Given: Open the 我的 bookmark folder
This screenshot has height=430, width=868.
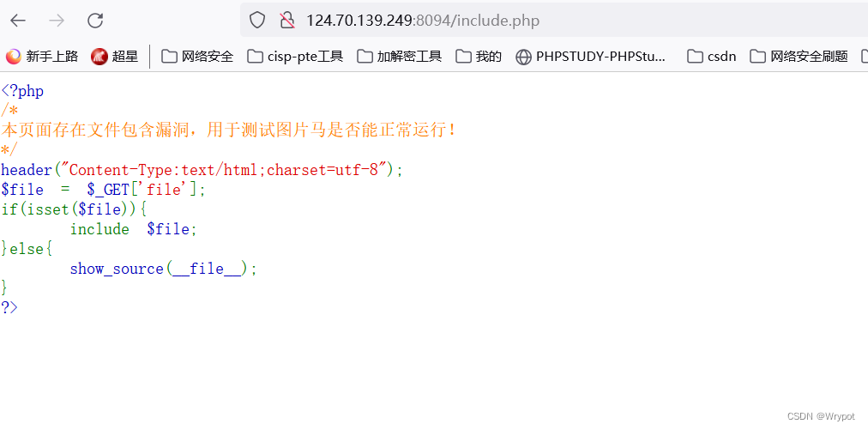Looking at the screenshot, I should (x=479, y=56).
